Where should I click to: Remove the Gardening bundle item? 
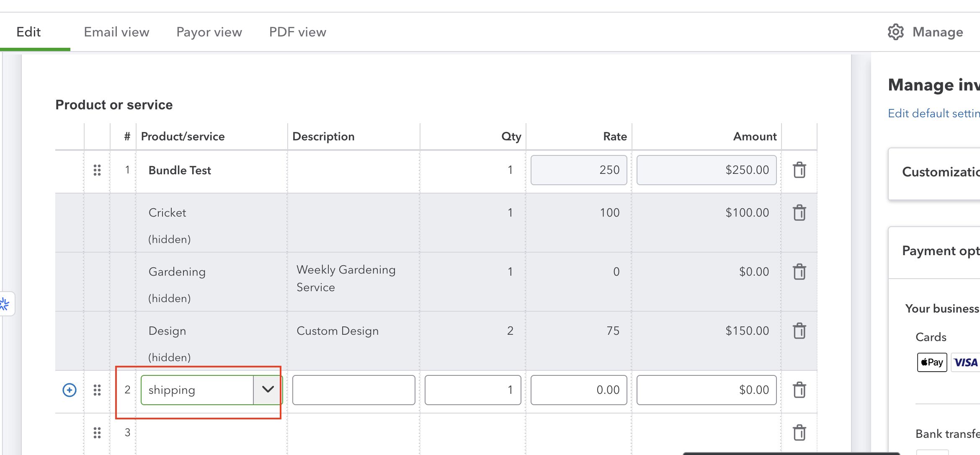pyautogui.click(x=799, y=271)
